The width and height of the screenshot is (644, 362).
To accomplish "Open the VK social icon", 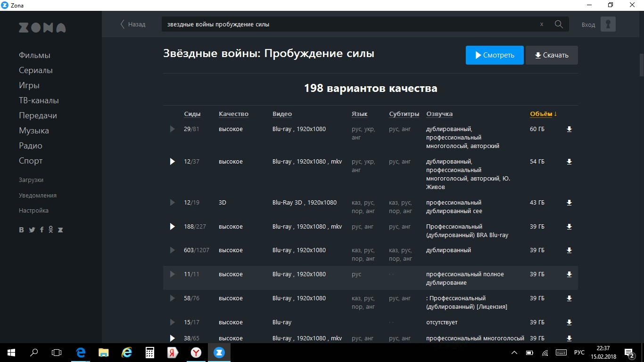I will (x=22, y=230).
